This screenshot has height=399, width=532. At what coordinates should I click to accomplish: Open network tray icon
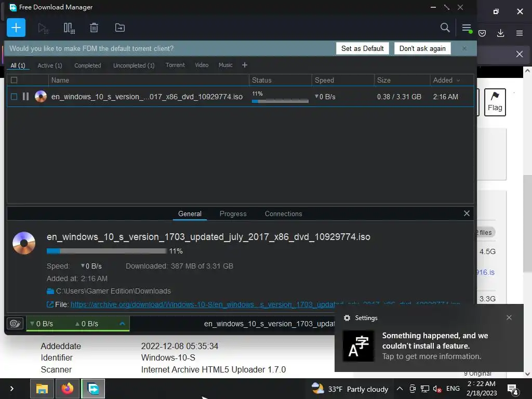[425, 389]
